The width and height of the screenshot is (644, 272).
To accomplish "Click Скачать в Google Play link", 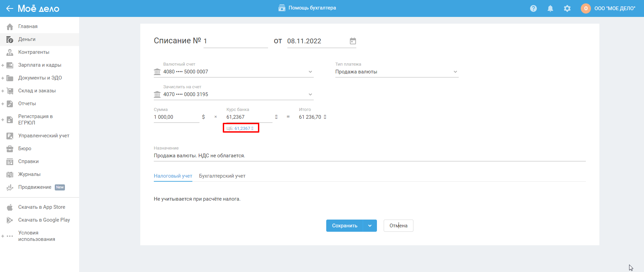I will [44, 220].
